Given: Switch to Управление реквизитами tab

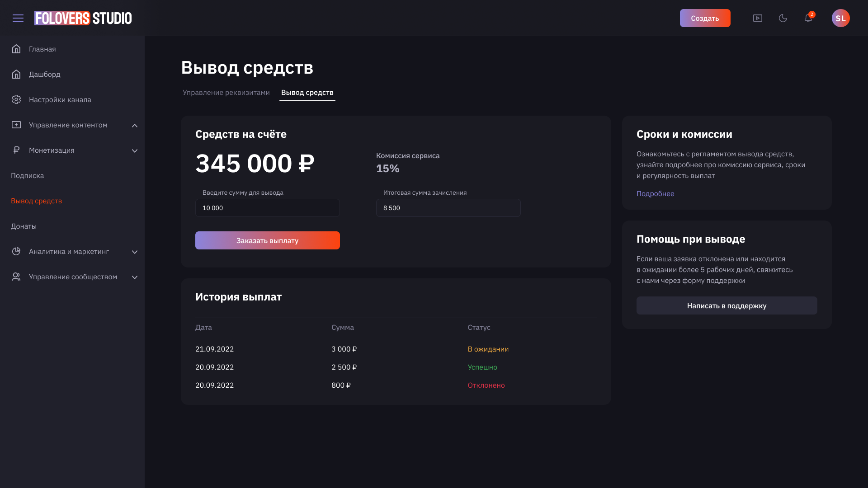Looking at the screenshot, I should (x=226, y=92).
